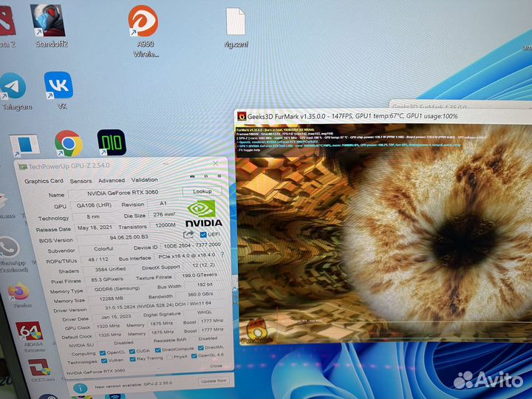Open the A950 Wireless shortcut icon
Screen dimensions: 532x399
(143, 22)
